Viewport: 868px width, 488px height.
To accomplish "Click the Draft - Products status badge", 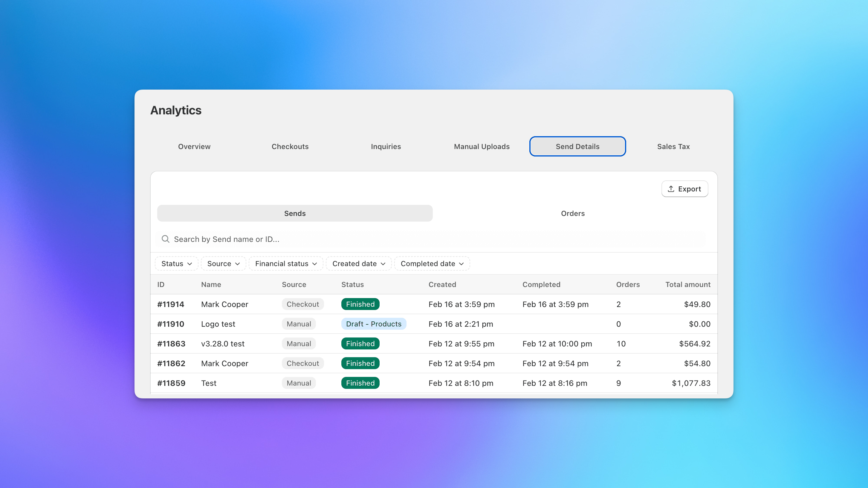I will click(x=374, y=324).
